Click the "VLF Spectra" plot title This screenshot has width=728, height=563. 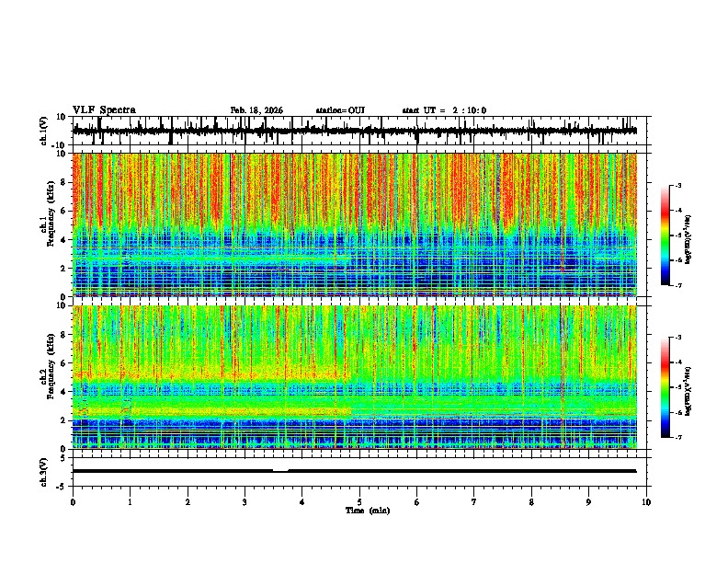point(104,110)
